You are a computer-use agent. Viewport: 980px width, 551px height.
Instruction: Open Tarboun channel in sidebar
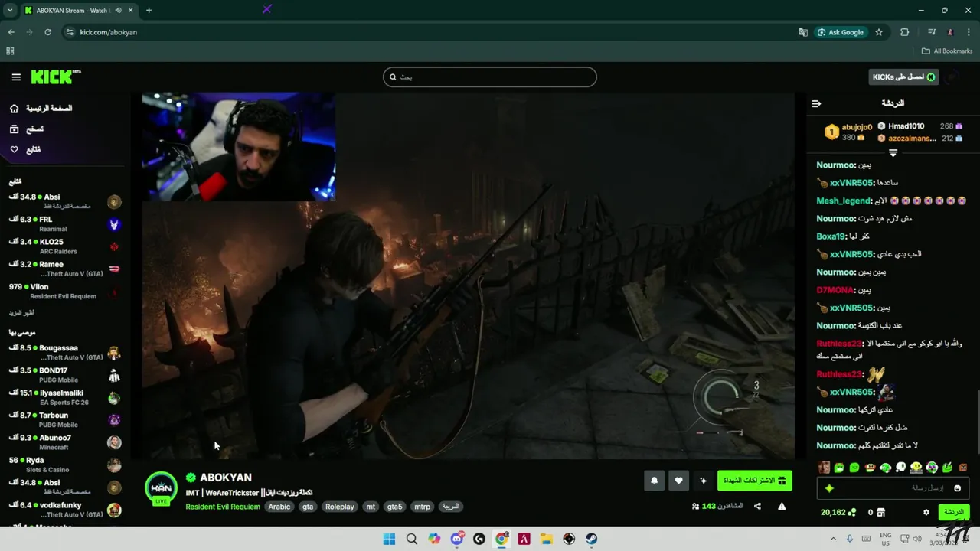tap(64, 419)
